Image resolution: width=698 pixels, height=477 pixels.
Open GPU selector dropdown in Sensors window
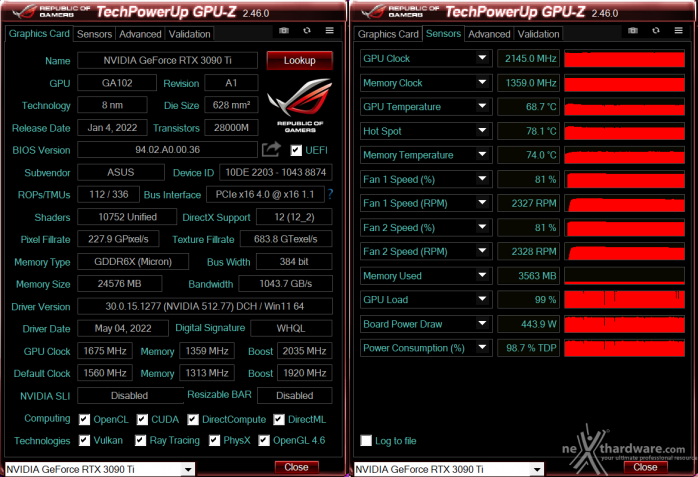(x=537, y=469)
